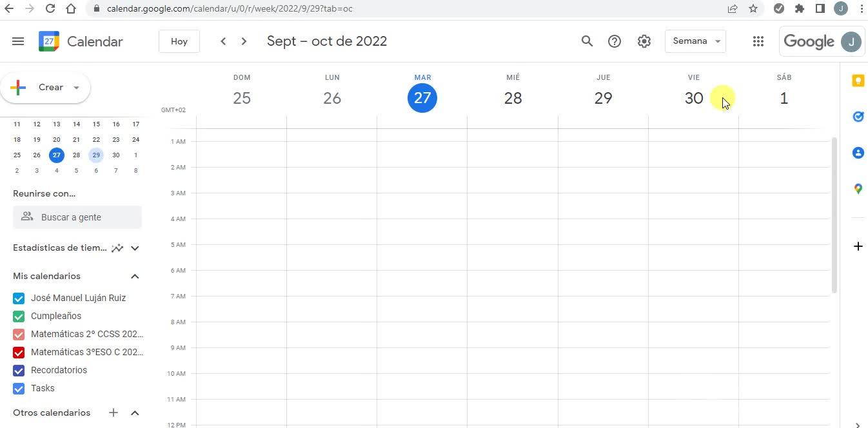Open Google Maps in side panel
This screenshot has width=868, height=428.
858,189
